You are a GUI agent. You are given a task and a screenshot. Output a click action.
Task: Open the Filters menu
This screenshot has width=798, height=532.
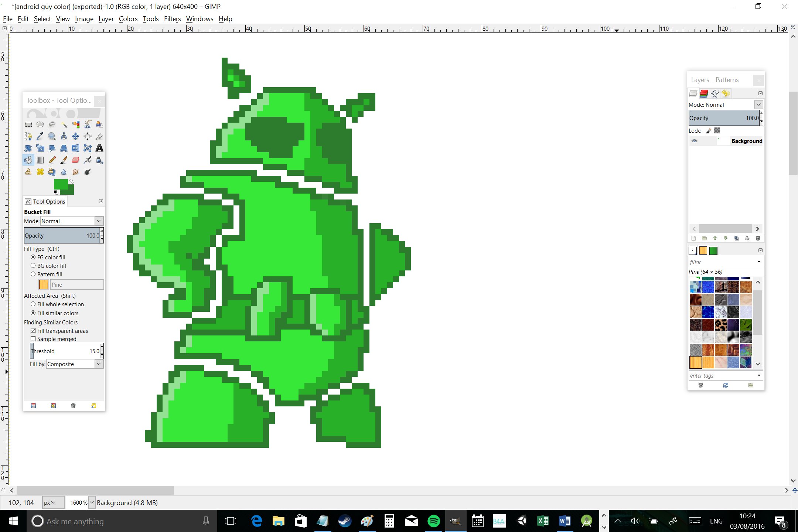click(x=173, y=18)
